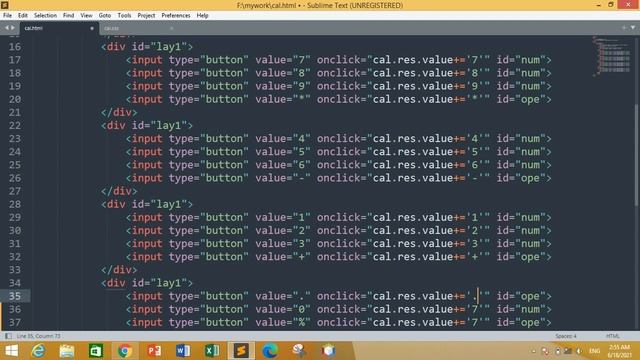Click id="num" on line 24
Screen dimensions: 640x360
click(521, 152)
